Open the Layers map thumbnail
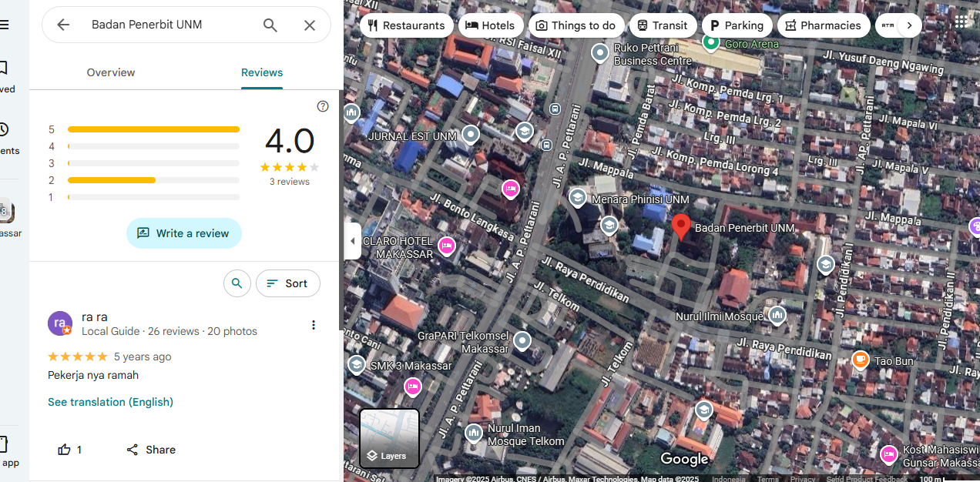 pos(389,438)
